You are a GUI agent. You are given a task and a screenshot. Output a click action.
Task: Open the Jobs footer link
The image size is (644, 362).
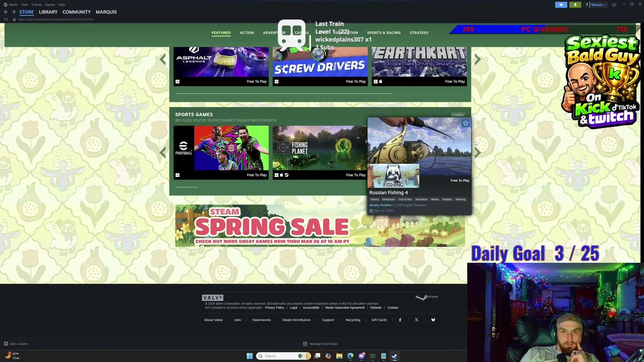point(237,320)
